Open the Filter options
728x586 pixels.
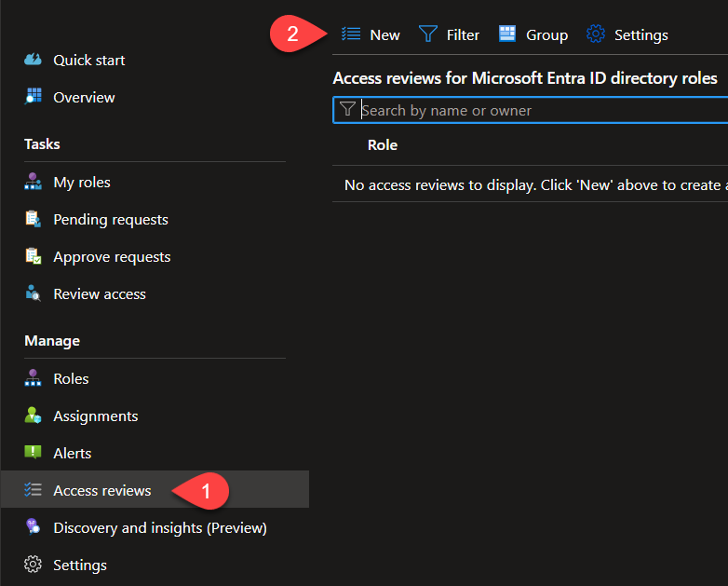point(463,34)
